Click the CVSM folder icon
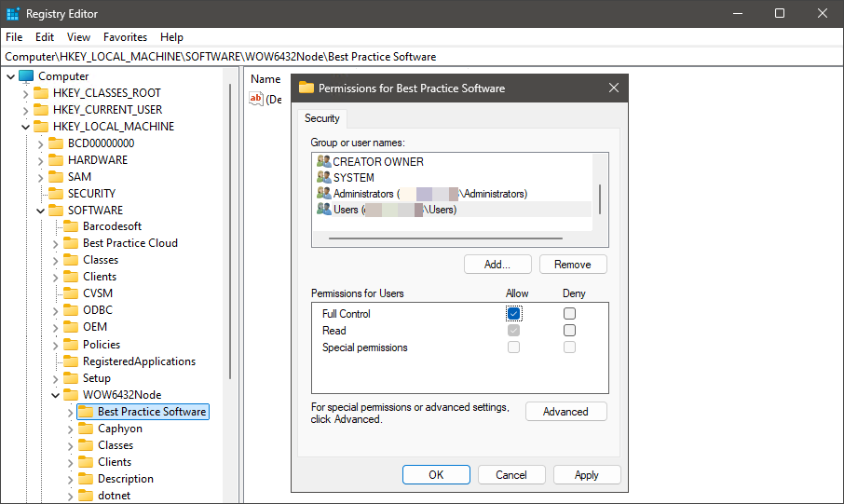Viewport: 844px width, 504px height. click(71, 293)
